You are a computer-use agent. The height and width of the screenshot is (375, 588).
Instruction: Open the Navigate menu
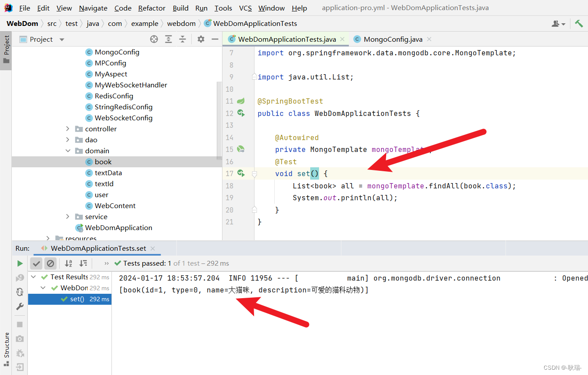93,8
